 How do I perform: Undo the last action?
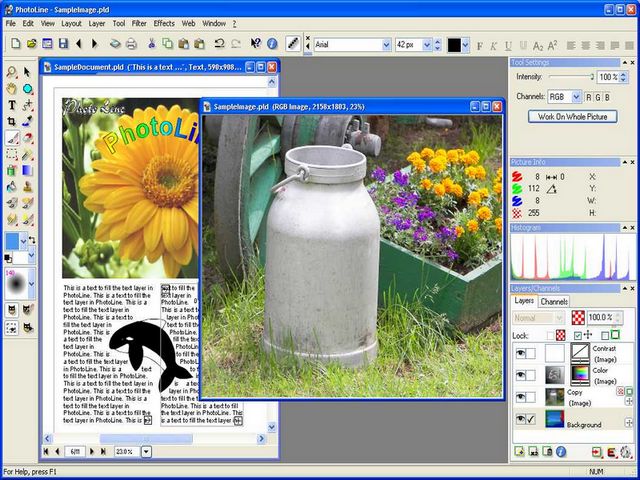pyautogui.click(x=220, y=44)
